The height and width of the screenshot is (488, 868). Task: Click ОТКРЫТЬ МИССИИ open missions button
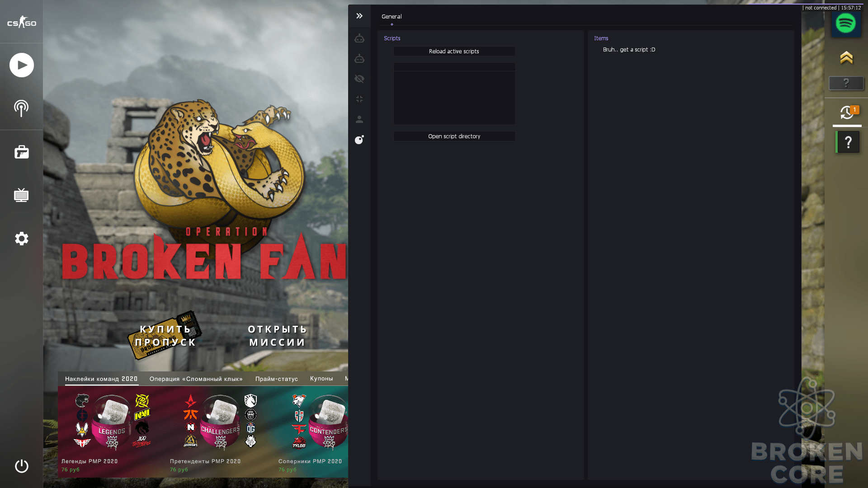pyautogui.click(x=278, y=336)
